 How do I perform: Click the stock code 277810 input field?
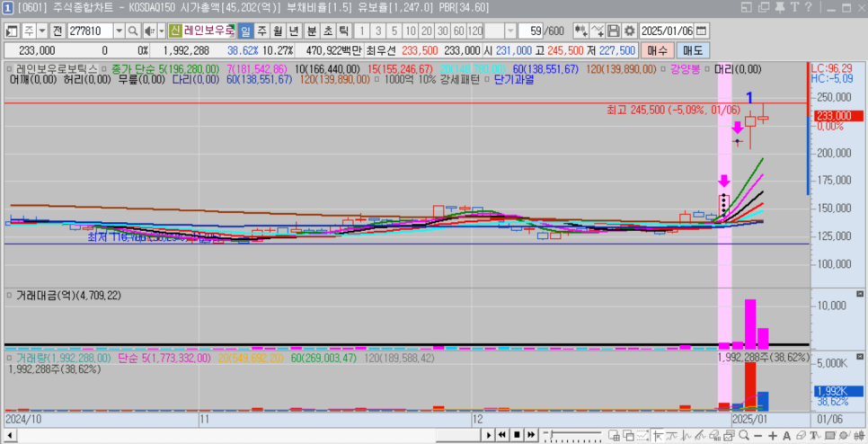coord(90,31)
